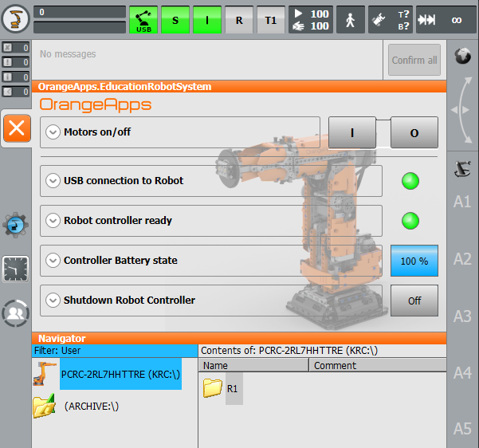Click the Robot controller ready green light
The height and width of the screenshot is (448, 479).
pyautogui.click(x=410, y=221)
